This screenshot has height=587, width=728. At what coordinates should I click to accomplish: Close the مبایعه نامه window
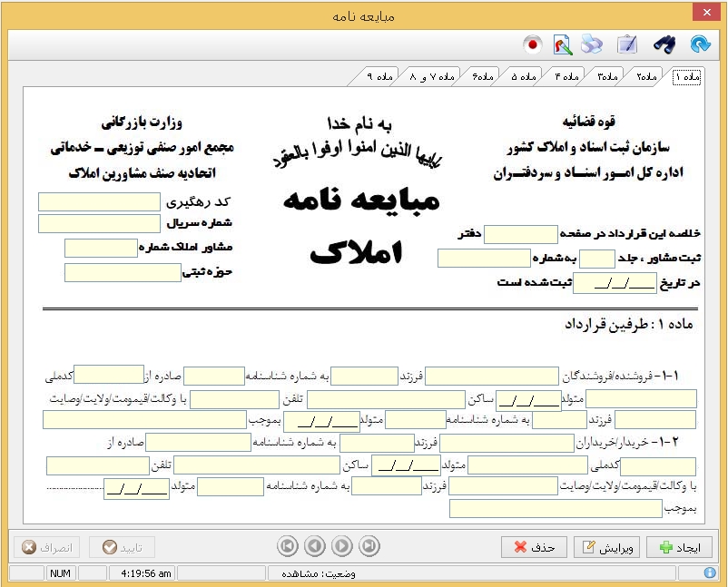[x=706, y=13]
